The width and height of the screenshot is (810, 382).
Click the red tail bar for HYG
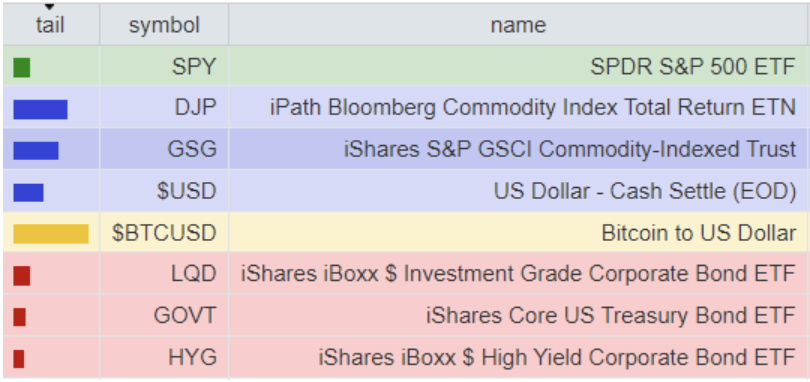pos(19,359)
